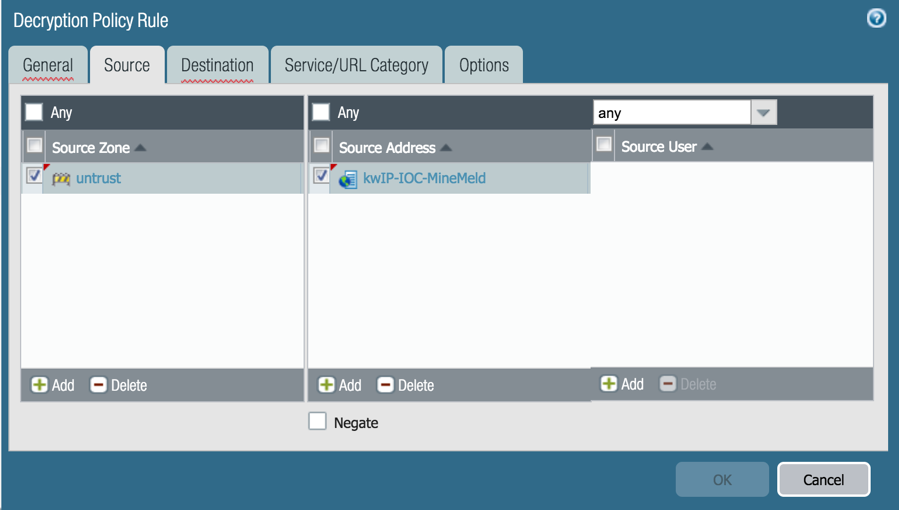Click the Cancel button
899x510 pixels.
click(x=824, y=480)
